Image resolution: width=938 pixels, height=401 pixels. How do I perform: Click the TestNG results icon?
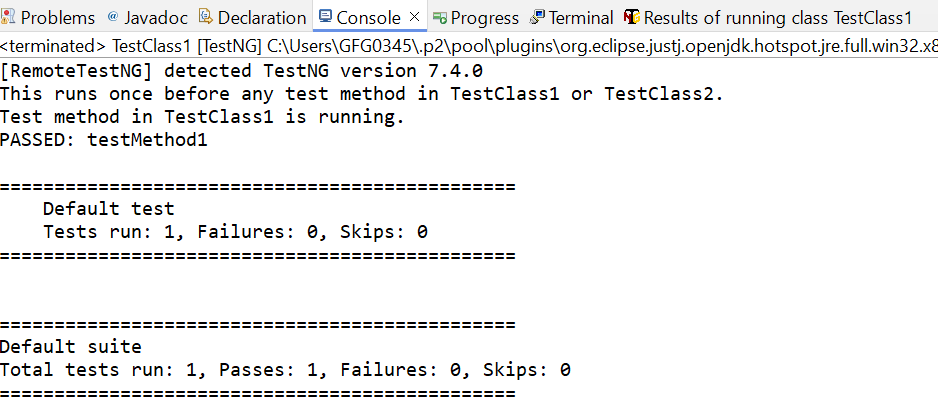[632, 17]
